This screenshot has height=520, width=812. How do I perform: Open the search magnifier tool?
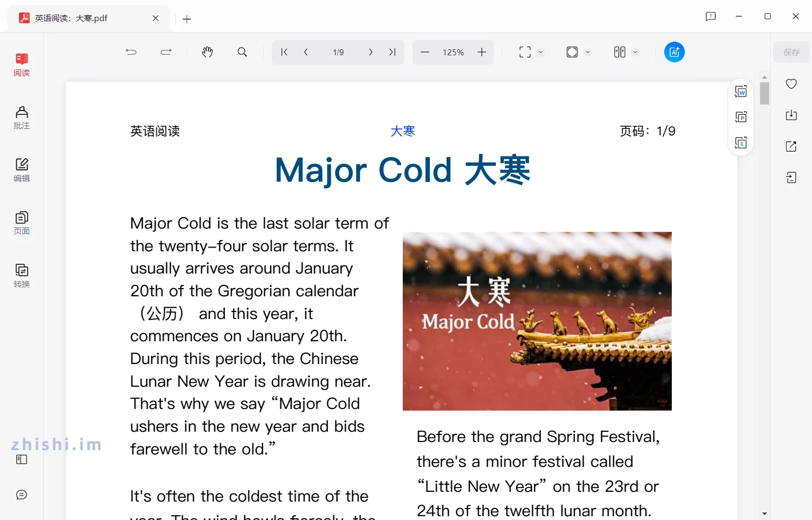click(243, 52)
